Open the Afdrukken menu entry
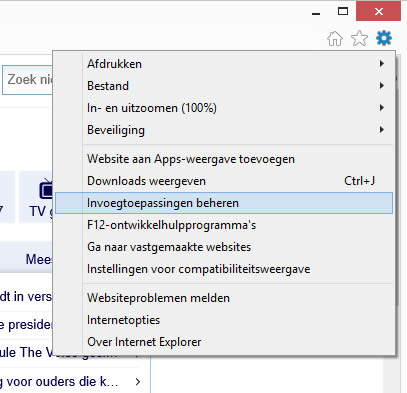This screenshot has height=393, width=407. click(224, 64)
